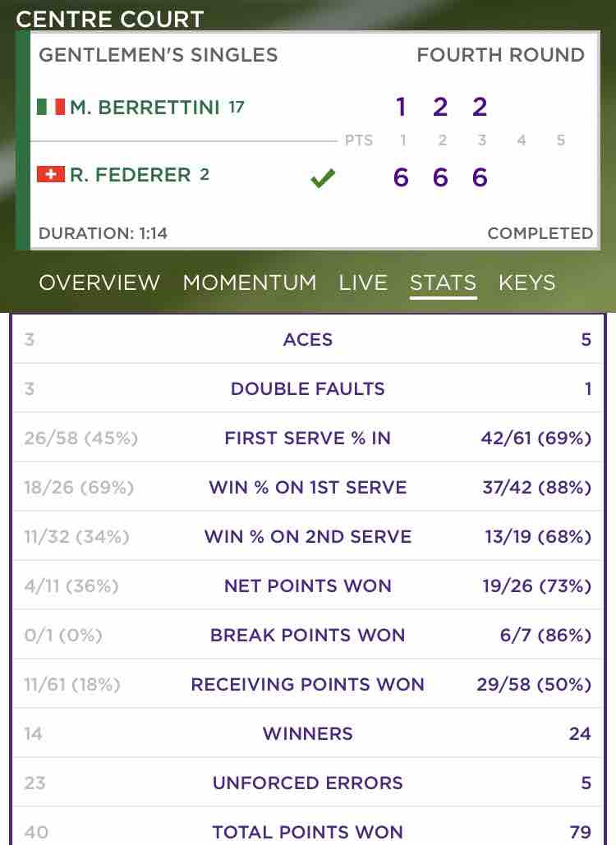Tap the Unforced Errors stat row
The image size is (616, 845).
308,783
